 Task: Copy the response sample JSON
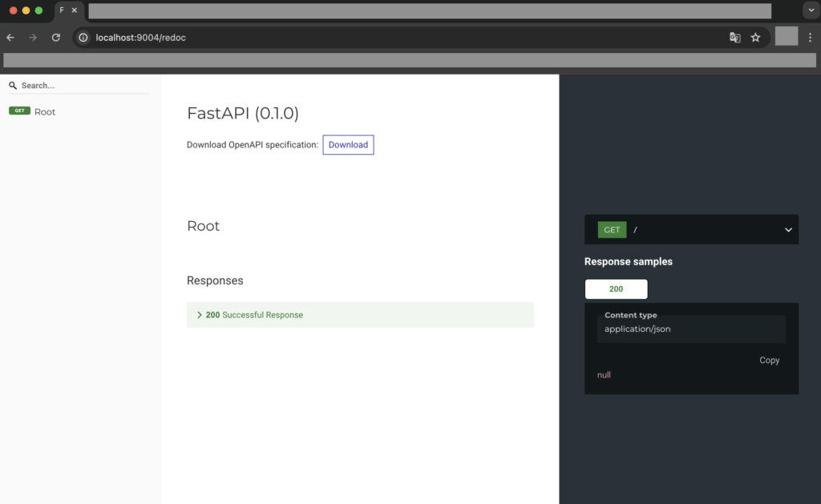coord(769,361)
